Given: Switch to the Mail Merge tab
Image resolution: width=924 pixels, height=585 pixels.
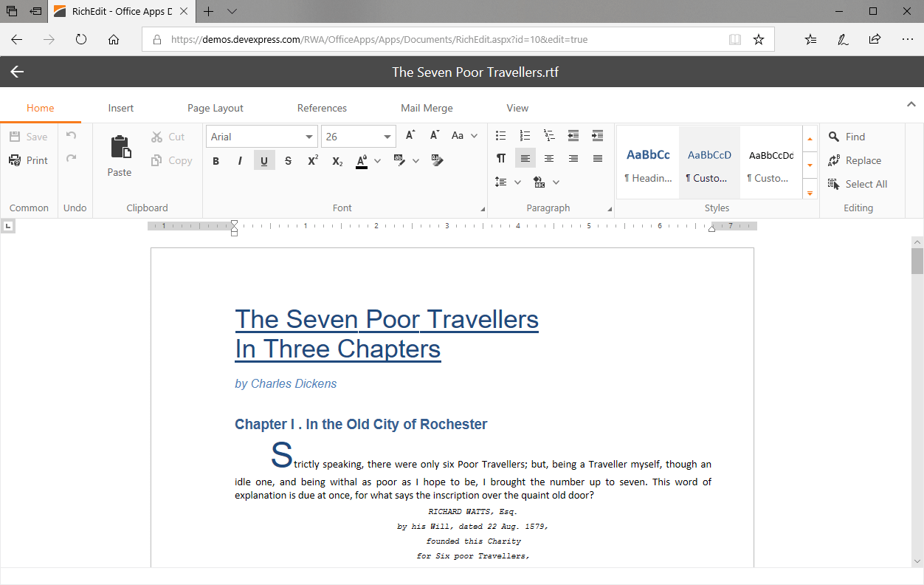Looking at the screenshot, I should tap(427, 108).
